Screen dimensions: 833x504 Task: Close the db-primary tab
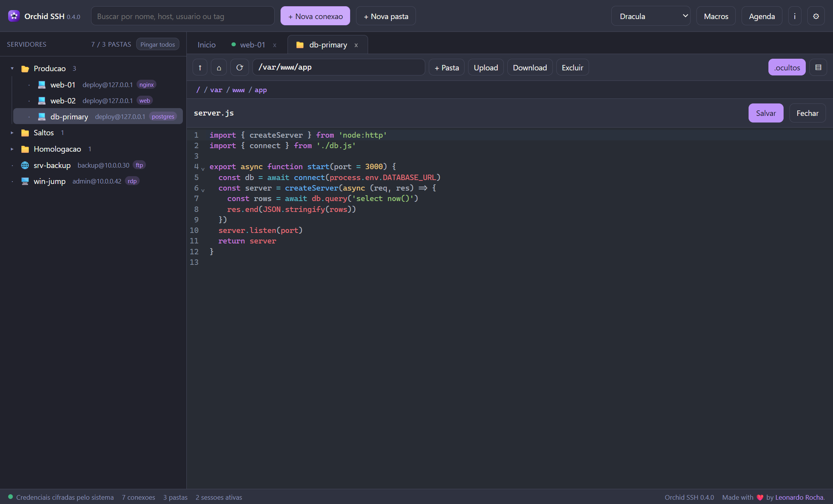coord(356,45)
